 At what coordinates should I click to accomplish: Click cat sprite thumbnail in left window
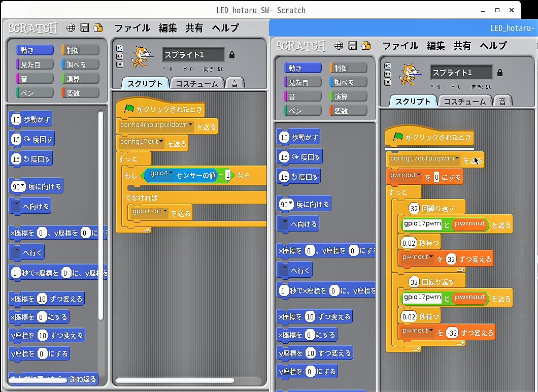coord(142,57)
